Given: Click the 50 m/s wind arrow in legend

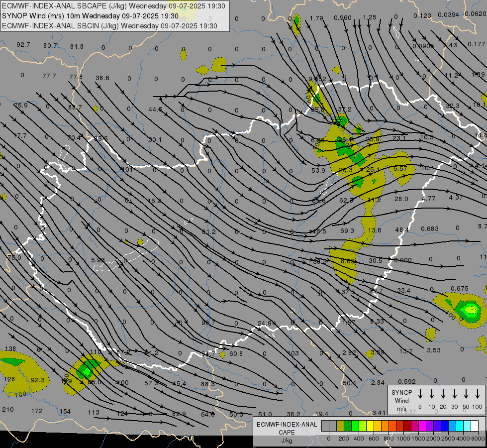Looking at the screenshot, I should click(466, 394).
